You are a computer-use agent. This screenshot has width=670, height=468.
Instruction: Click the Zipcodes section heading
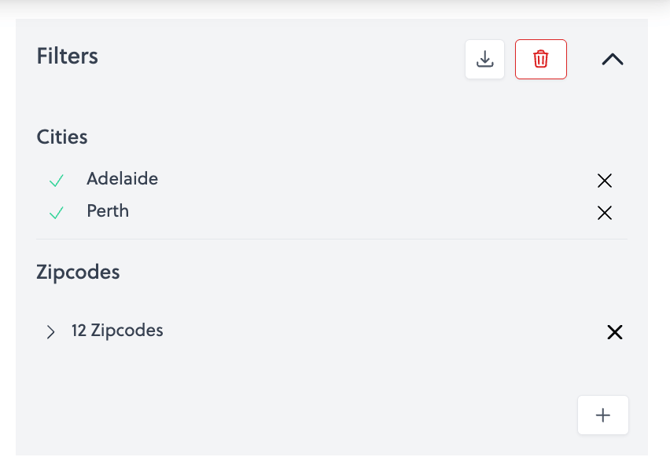[78, 272]
